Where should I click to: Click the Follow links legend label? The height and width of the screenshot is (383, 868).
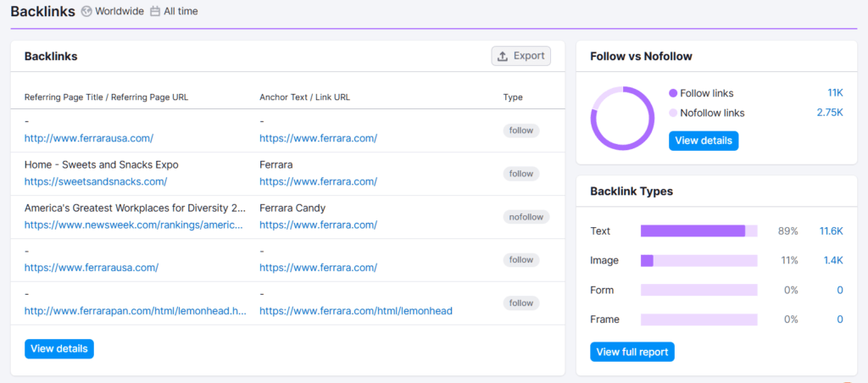707,93
